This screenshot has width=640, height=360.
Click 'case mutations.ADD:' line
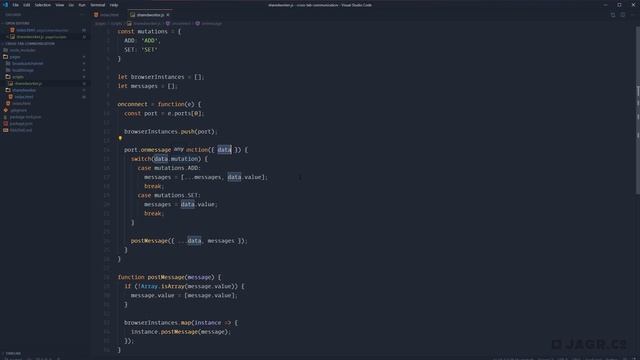click(169, 168)
